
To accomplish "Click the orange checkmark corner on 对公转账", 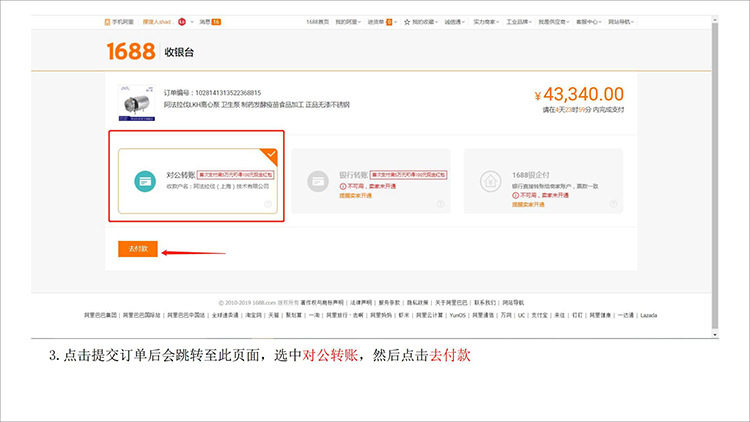I will [x=271, y=155].
